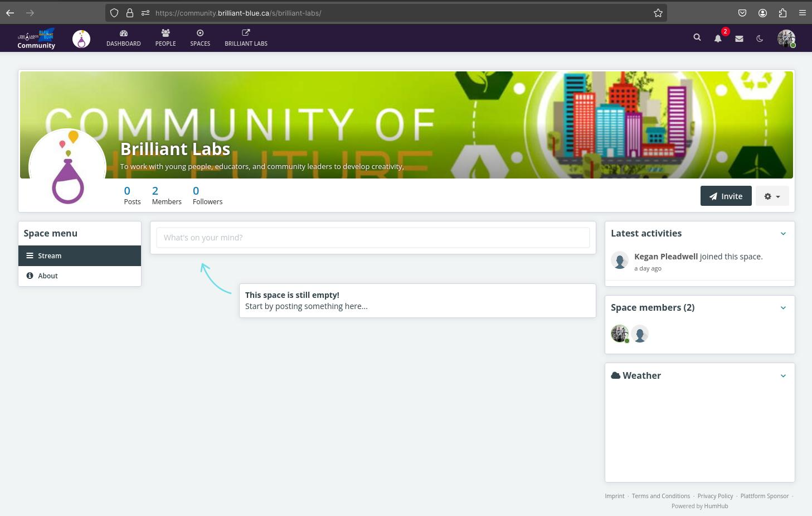Toggle dark mode with the moon icon

[x=760, y=38]
